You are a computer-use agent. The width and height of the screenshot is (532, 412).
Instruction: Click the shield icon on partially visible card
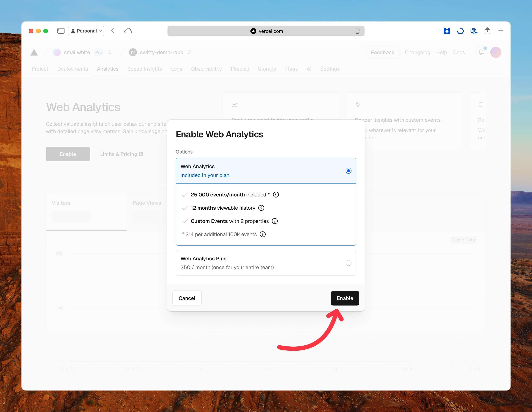tap(481, 105)
